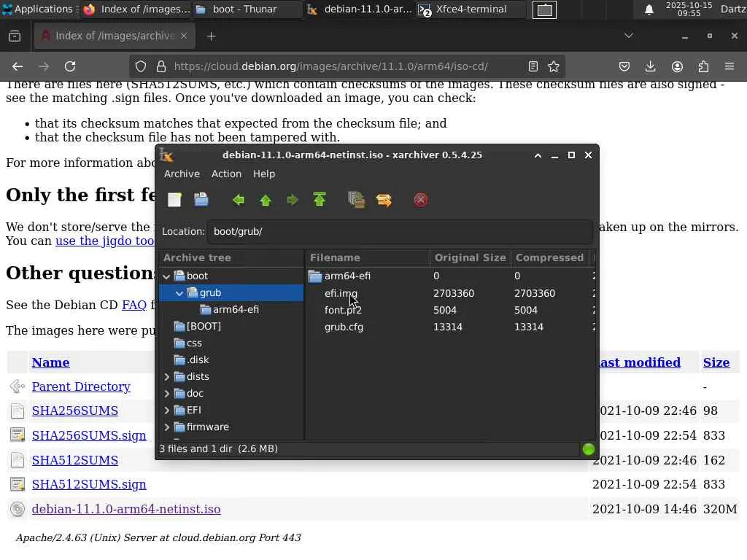Click the Add files icon in xarchiver
The width and height of the screenshot is (747, 560).
click(356, 200)
